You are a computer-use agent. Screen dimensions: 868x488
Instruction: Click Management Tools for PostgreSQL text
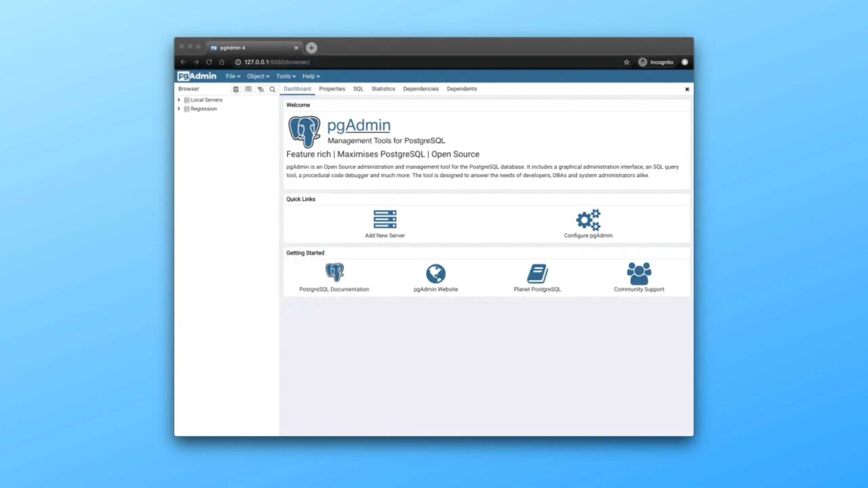tap(386, 141)
